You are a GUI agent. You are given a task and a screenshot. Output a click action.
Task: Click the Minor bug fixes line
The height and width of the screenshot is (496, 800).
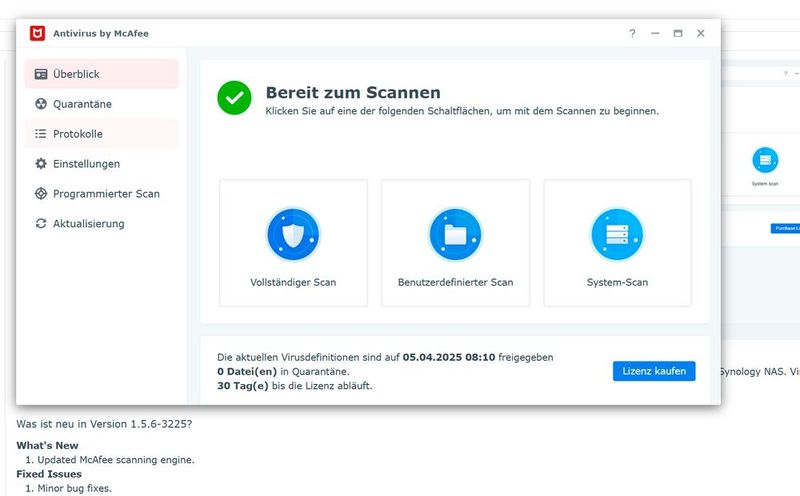74,488
